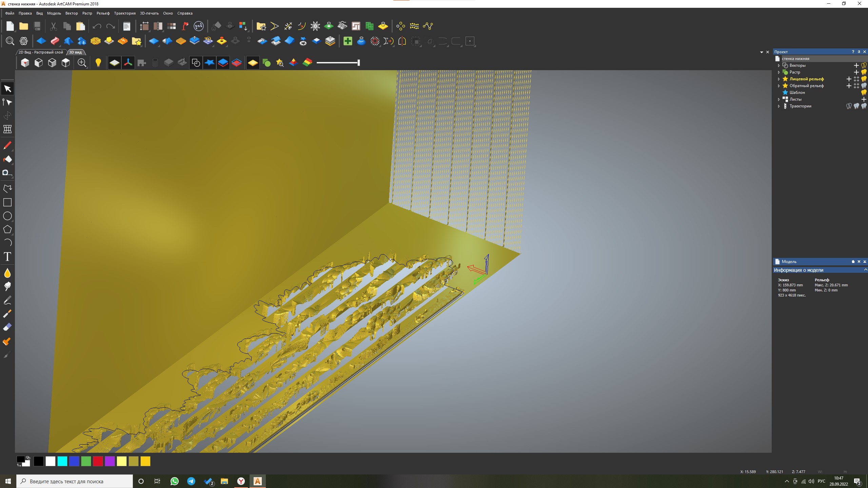868x488 pixels.
Task: Click the Paint bucket Fill tool
Action: [x=7, y=159]
